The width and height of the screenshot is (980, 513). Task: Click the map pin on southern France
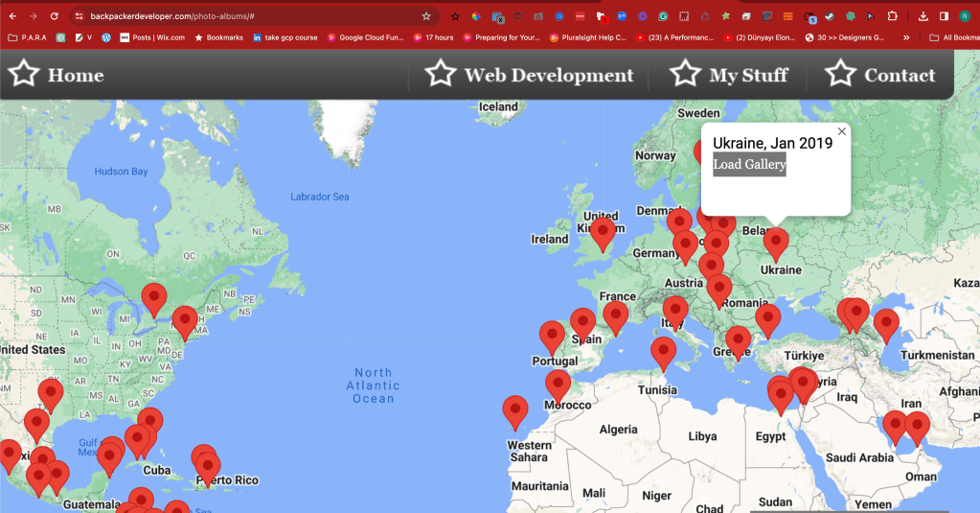point(616,318)
